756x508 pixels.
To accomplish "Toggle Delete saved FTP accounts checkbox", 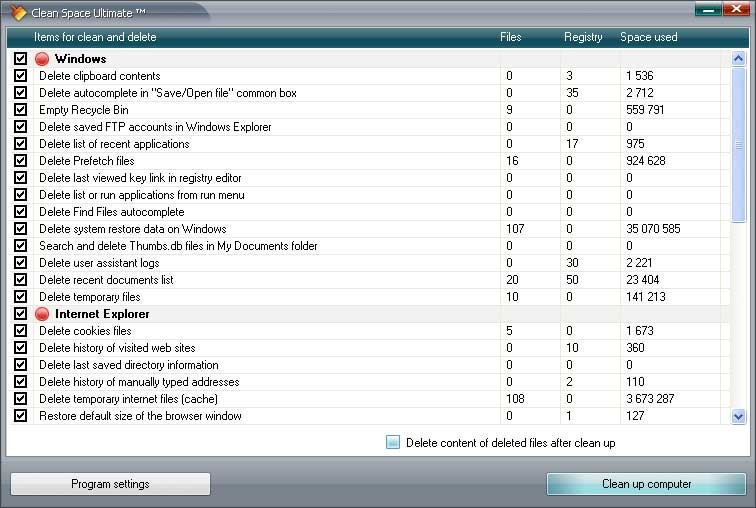I will pos(20,127).
